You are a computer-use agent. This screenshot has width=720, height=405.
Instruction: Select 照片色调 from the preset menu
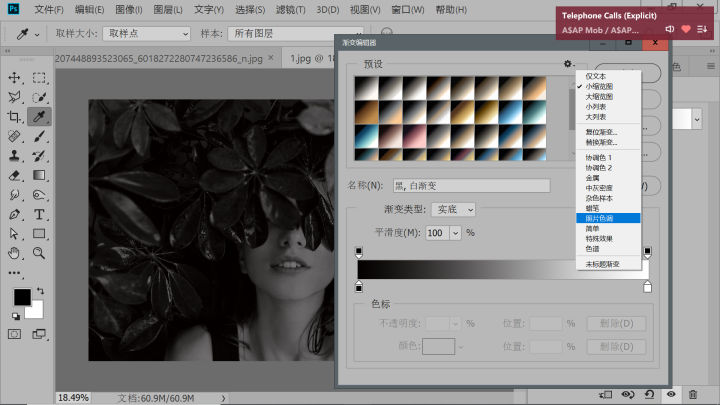tap(601, 218)
